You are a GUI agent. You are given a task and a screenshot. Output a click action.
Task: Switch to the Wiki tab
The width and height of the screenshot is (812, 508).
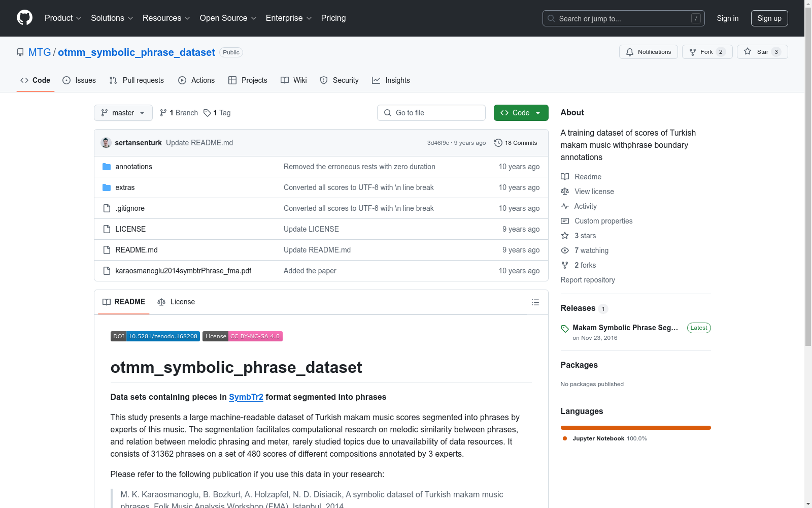tap(294, 80)
